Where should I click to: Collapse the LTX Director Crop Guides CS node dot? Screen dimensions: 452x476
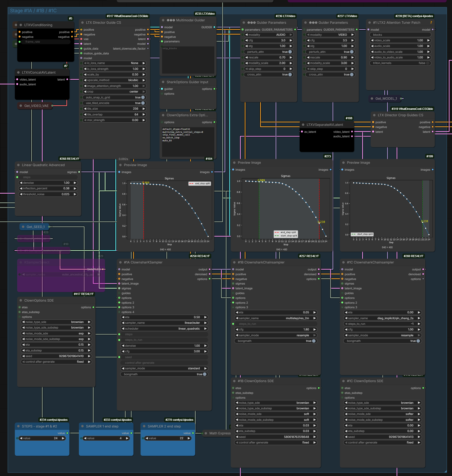coord(374,115)
